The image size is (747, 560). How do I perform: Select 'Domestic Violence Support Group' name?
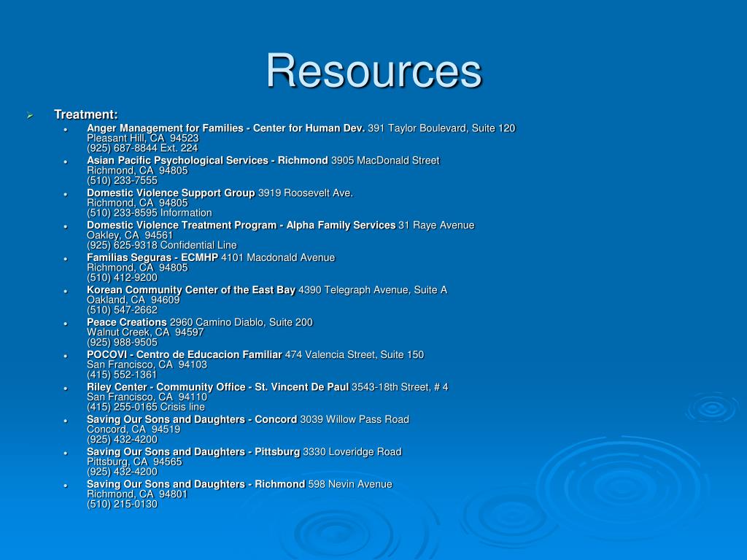coord(171,192)
